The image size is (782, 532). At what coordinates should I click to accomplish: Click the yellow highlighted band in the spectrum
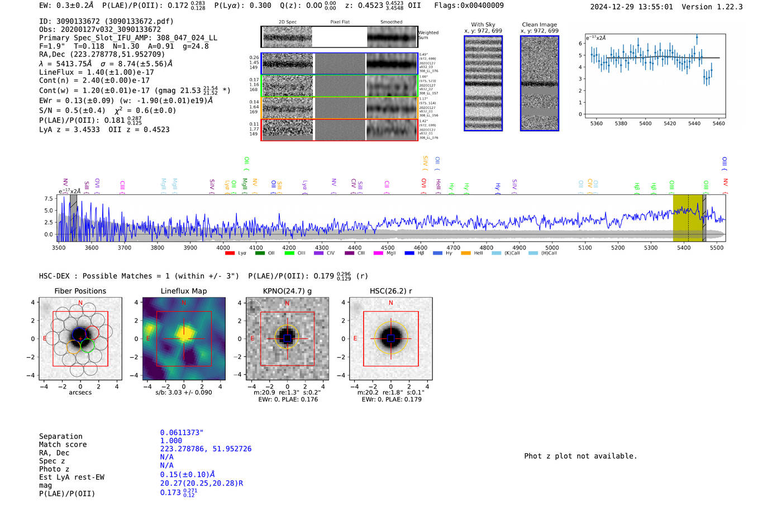tap(687, 218)
